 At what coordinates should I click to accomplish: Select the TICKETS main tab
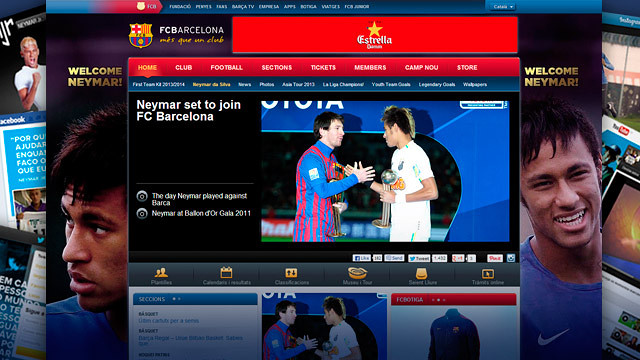click(323, 67)
